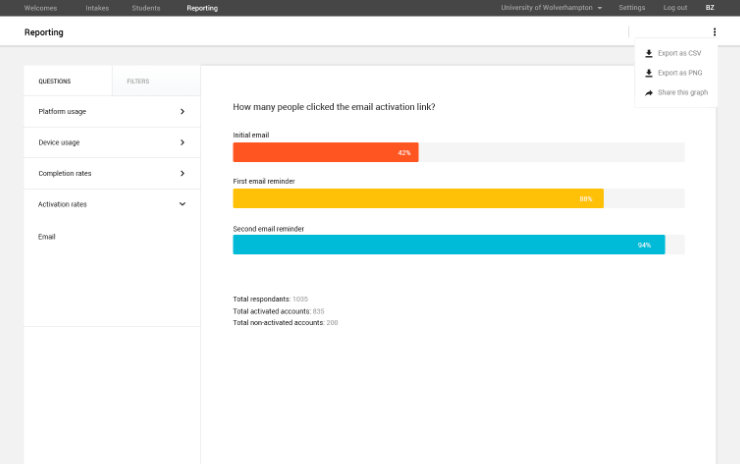Expand the Device usage chevron
The width and height of the screenshot is (740, 464).
(x=182, y=142)
